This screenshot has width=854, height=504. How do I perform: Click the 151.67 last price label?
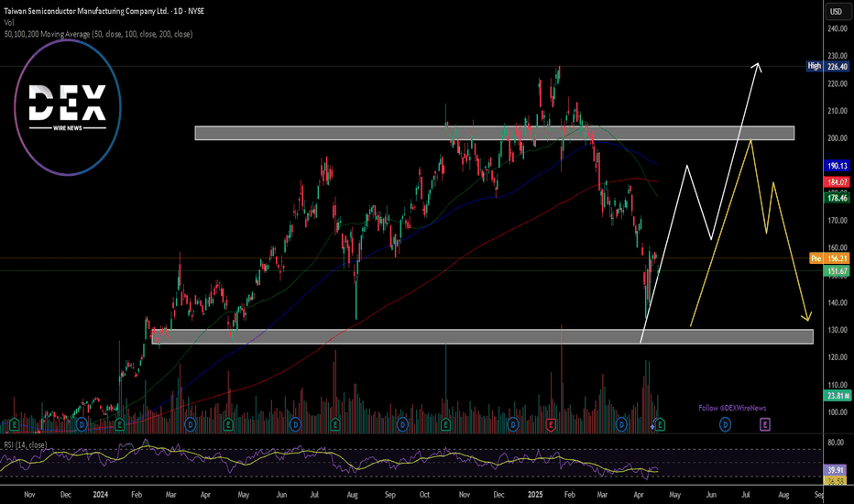click(x=838, y=271)
